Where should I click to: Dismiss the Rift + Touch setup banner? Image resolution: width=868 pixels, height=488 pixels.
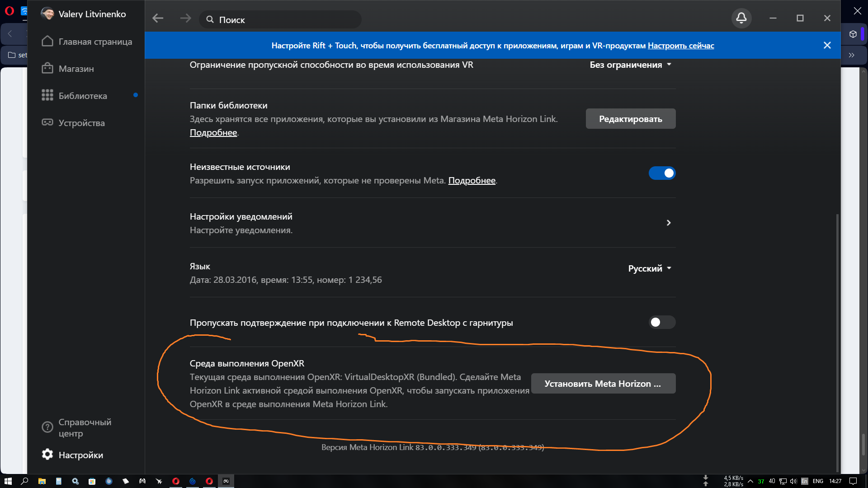tap(827, 45)
